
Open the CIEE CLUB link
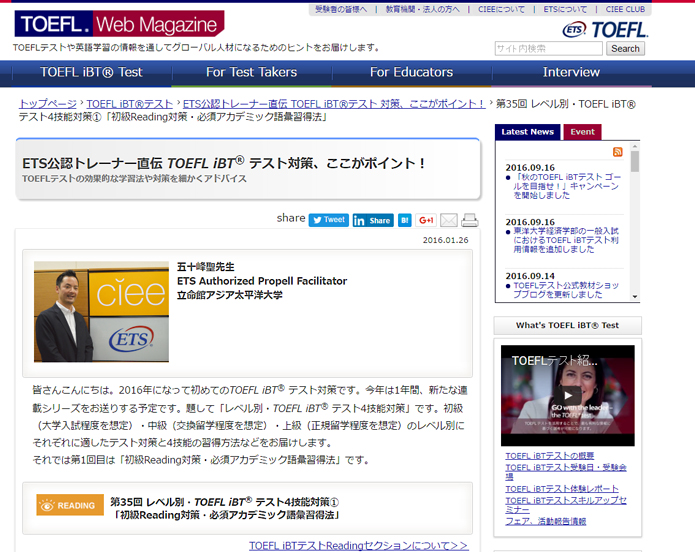625,9
